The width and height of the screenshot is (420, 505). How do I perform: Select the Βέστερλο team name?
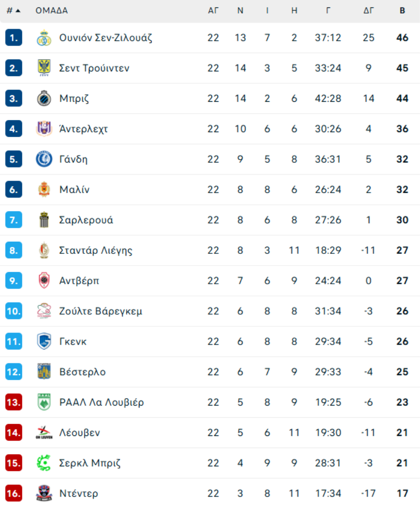(82, 372)
